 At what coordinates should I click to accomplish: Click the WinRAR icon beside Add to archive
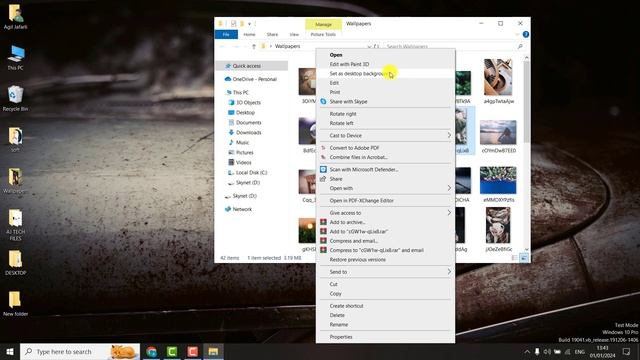coord(323,222)
